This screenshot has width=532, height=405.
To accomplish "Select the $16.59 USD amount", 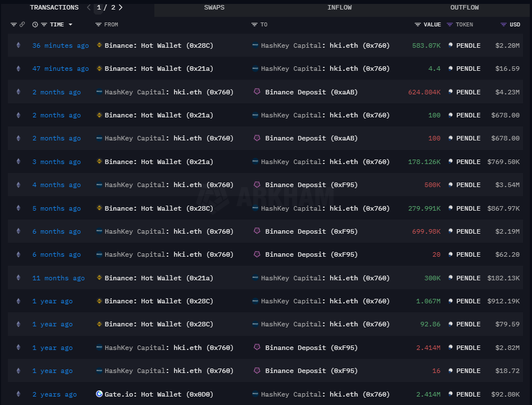I will (507, 69).
